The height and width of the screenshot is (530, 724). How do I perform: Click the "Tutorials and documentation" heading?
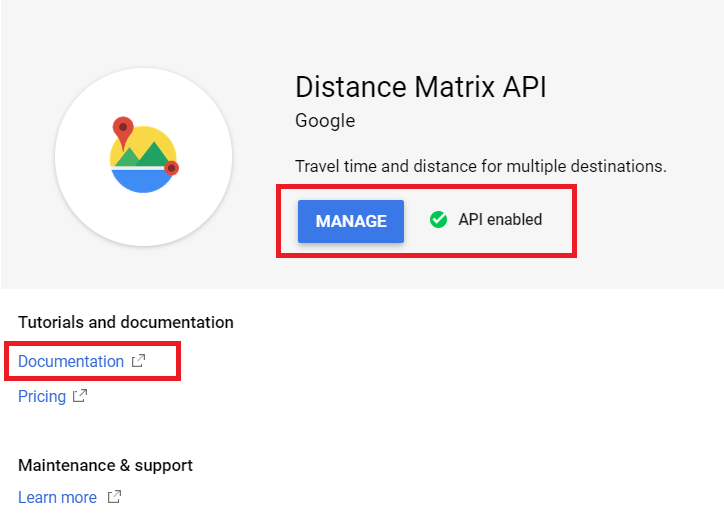(x=126, y=322)
